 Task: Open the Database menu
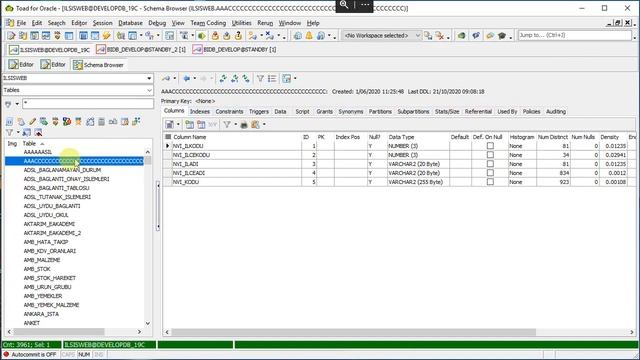(130, 23)
